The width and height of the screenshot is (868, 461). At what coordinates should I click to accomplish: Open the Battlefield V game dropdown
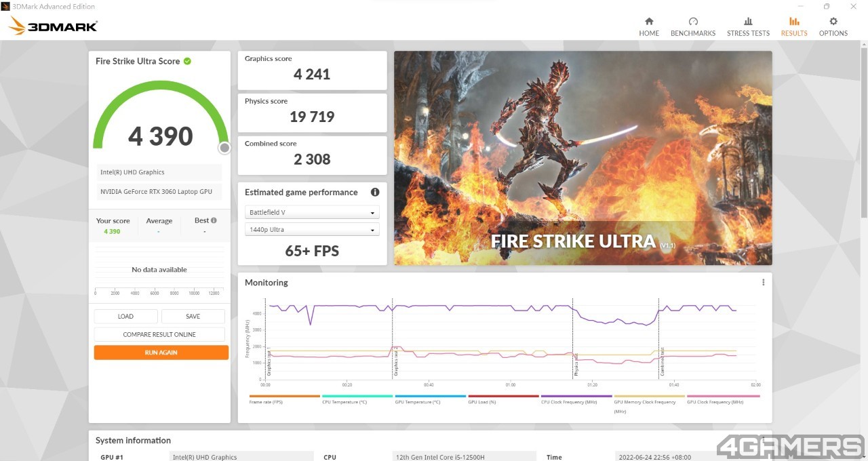pyautogui.click(x=312, y=212)
